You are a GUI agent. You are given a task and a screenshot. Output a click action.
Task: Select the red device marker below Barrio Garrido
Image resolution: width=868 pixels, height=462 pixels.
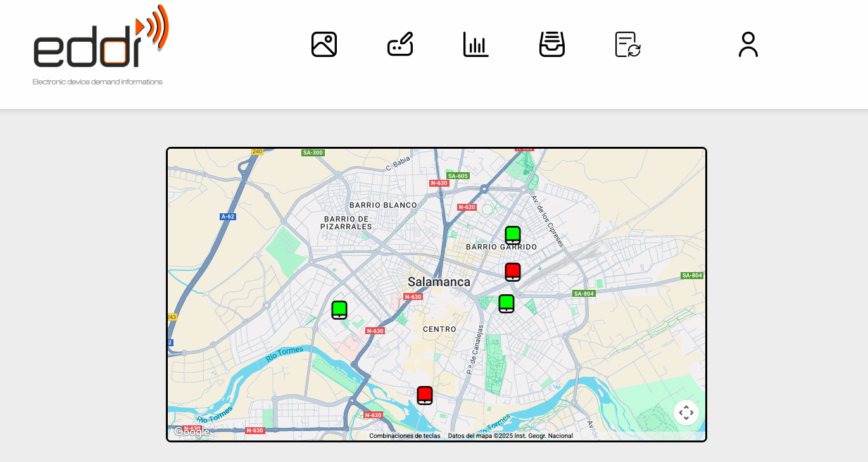[x=513, y=271]
